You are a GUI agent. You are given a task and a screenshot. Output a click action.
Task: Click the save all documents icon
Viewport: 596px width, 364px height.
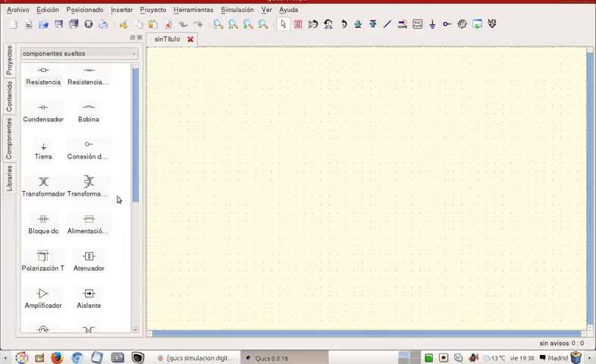pyautogui.click(x=74, y=24)
